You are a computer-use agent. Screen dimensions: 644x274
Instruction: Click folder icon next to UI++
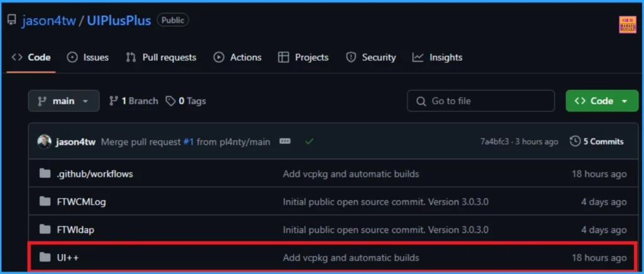45,258
